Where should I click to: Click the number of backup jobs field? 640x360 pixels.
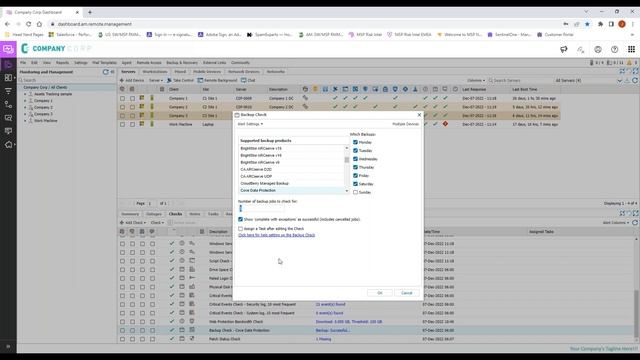click(261, 209)
